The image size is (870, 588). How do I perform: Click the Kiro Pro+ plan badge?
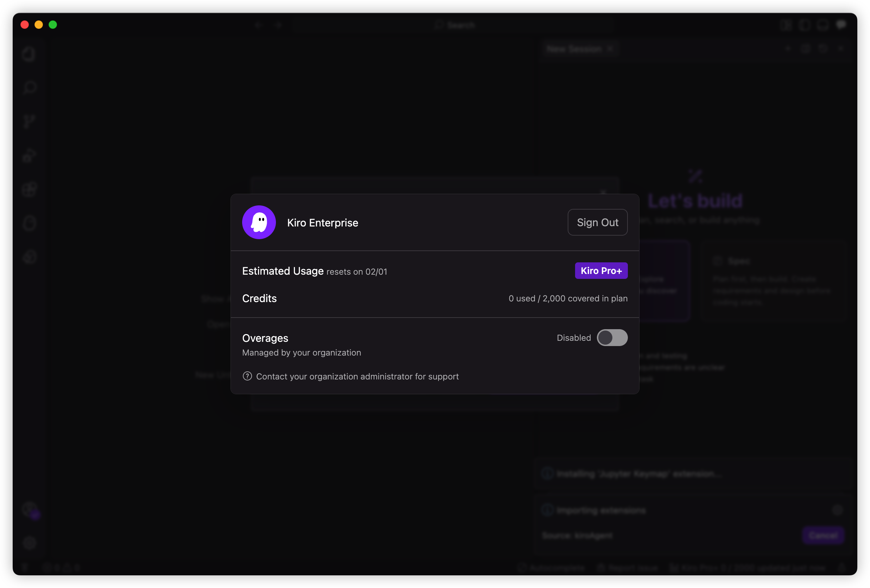(x=601, y=270)
